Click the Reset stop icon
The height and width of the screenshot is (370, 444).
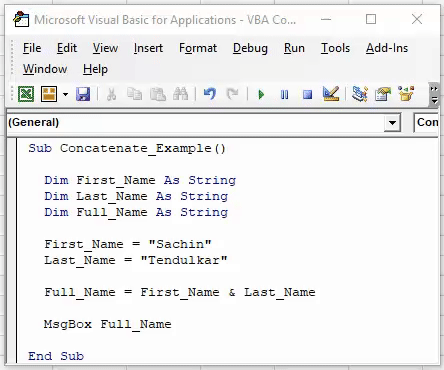point(307,95)
